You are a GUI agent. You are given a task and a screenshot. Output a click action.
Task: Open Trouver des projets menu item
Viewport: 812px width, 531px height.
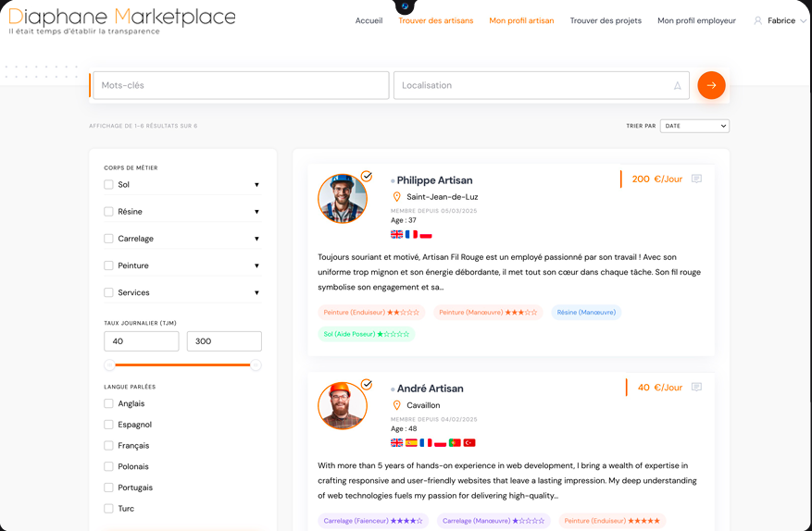point(606,20)
